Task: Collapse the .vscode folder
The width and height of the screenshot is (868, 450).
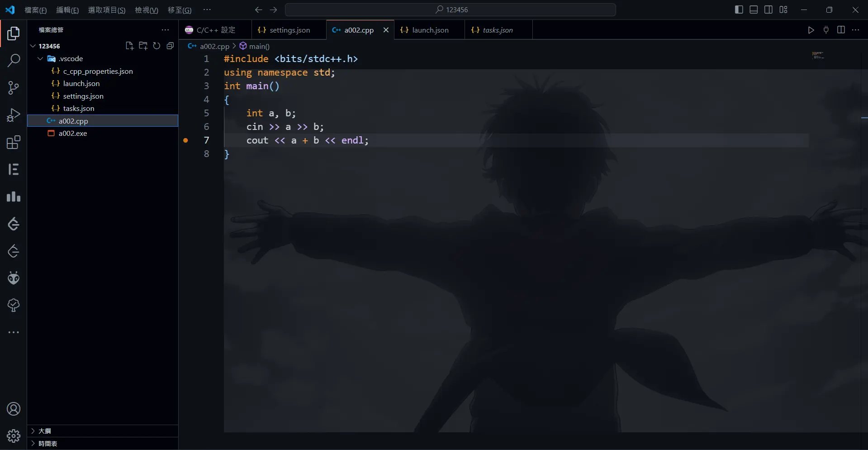Action: 40,59
